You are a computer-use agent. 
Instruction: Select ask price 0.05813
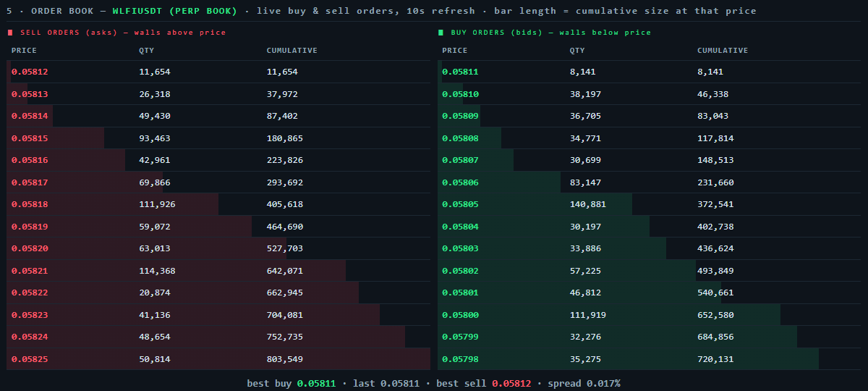point(30,94)
